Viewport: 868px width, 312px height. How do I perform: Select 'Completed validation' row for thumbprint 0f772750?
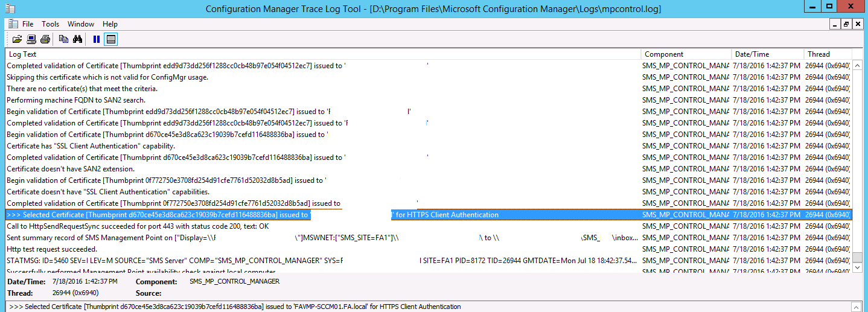tap(429, 203)
